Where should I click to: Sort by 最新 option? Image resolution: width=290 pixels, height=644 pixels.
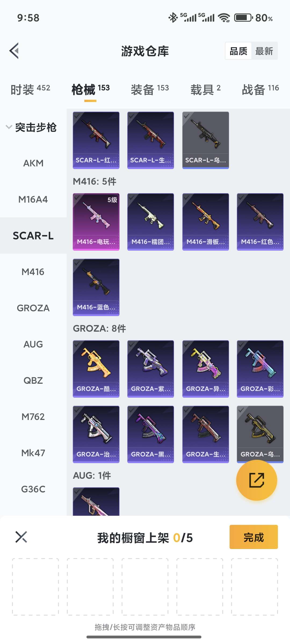264,51
